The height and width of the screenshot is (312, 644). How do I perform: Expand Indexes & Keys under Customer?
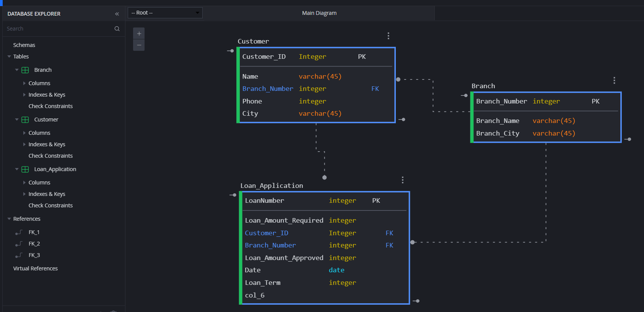24,144
